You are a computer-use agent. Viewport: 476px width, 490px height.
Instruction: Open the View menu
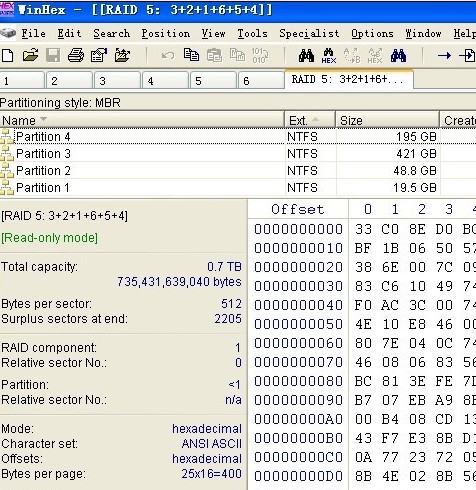click(x=213, y=33)
